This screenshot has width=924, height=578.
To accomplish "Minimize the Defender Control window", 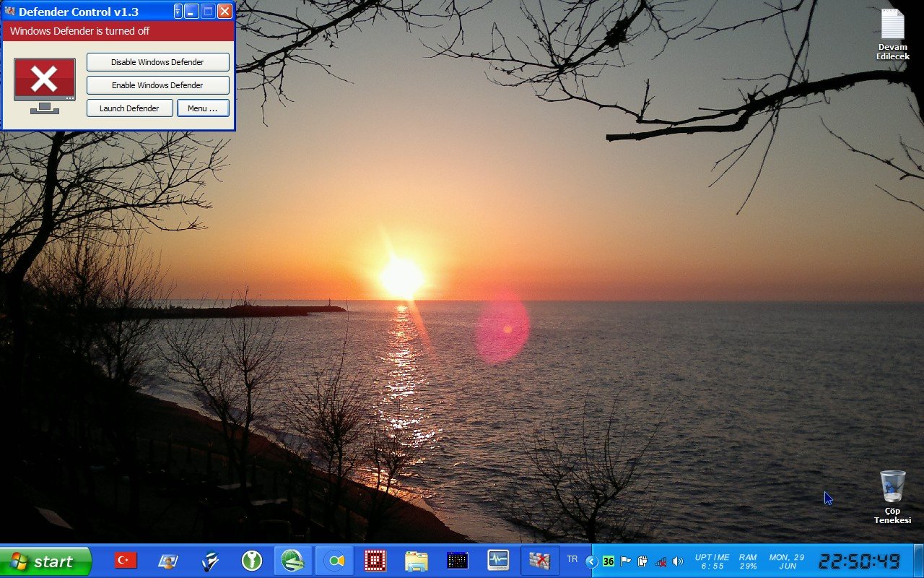I will (x=191, y=12).
